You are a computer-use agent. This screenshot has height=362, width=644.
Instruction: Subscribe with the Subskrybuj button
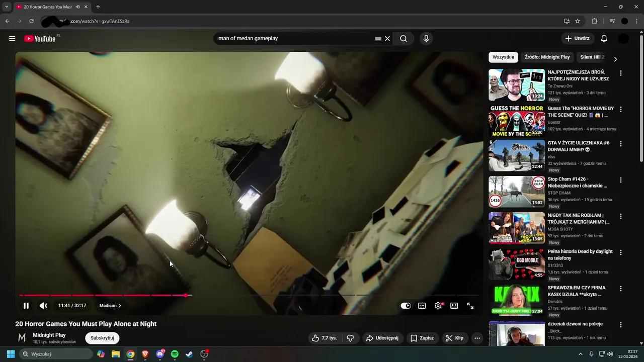[102, 338]
